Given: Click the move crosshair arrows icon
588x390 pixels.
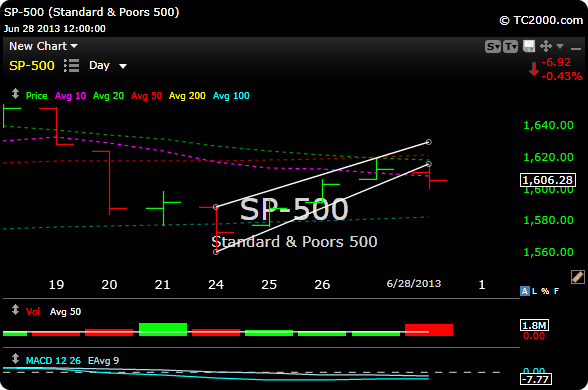Looking at the screenshot, I should coord(546,46).
